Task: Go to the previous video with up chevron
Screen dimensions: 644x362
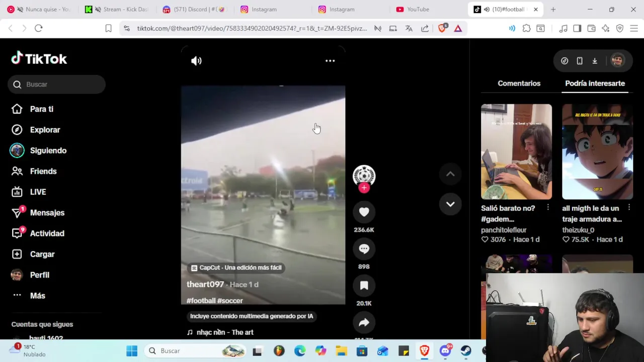Action: pos(450,174)
